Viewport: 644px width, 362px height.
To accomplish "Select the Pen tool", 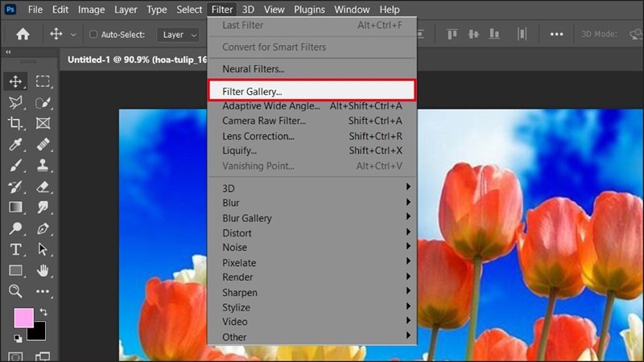I will 43,228.
